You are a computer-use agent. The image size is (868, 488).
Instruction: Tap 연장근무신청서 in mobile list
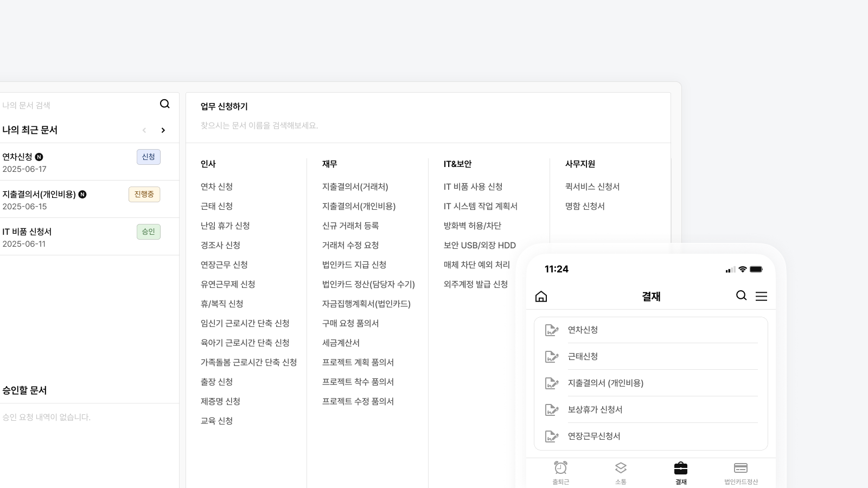pyautogui.click(x=594, y=436)
